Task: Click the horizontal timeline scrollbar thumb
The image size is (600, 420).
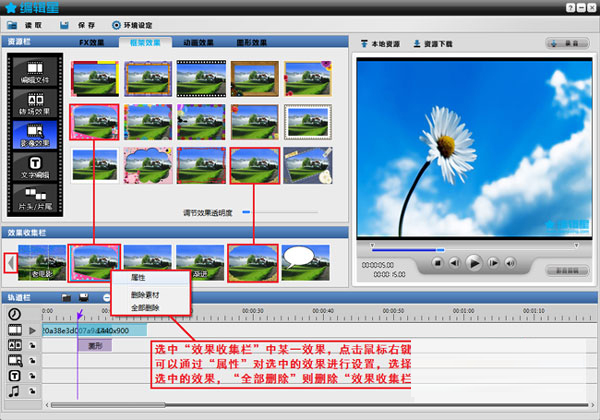Action: point(108,405)
